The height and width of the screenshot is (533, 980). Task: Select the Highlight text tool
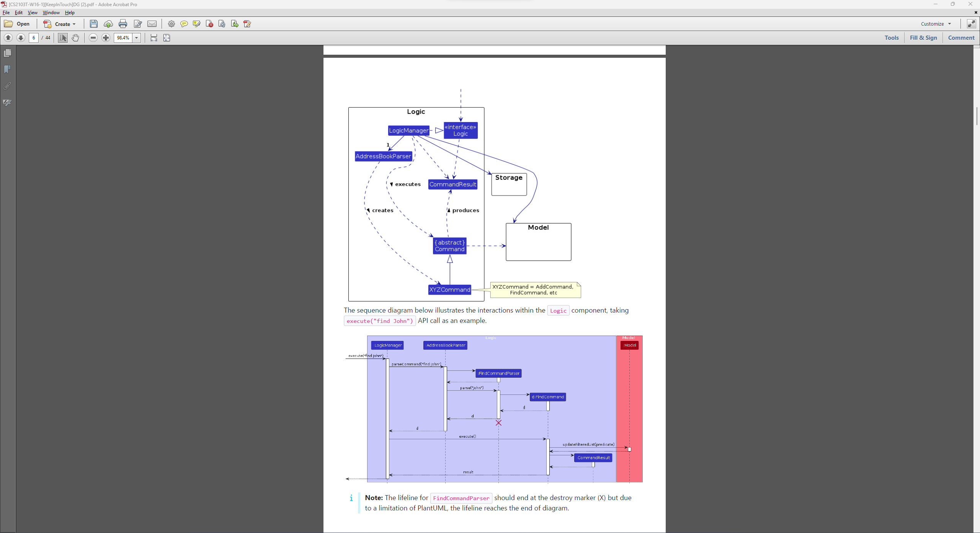pos(197,24)
